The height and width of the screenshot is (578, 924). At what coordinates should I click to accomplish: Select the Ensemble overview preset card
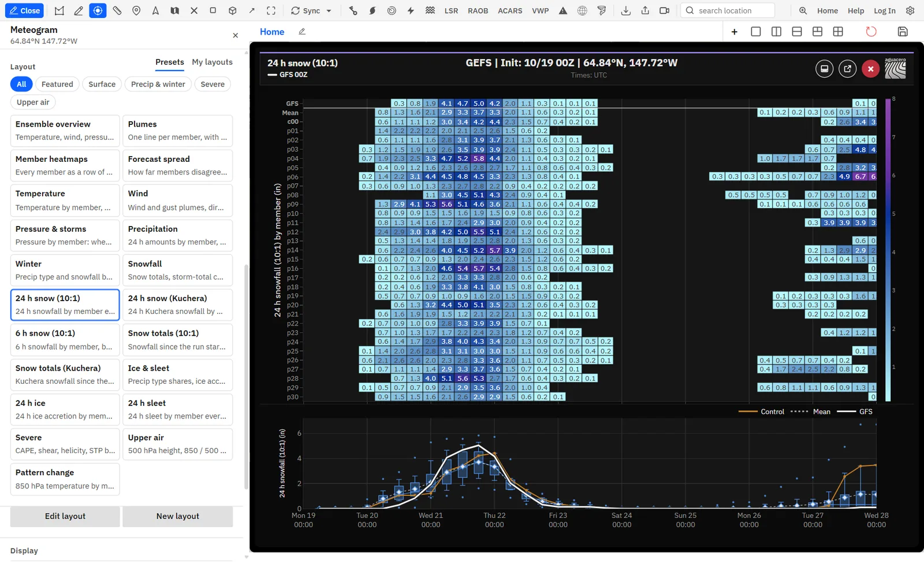[65, 130]
